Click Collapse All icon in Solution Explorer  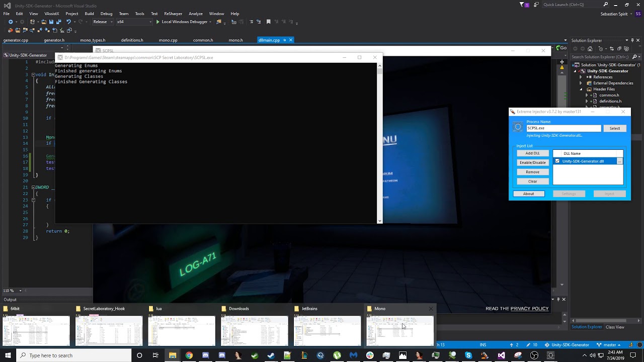(x=619, y=49)
